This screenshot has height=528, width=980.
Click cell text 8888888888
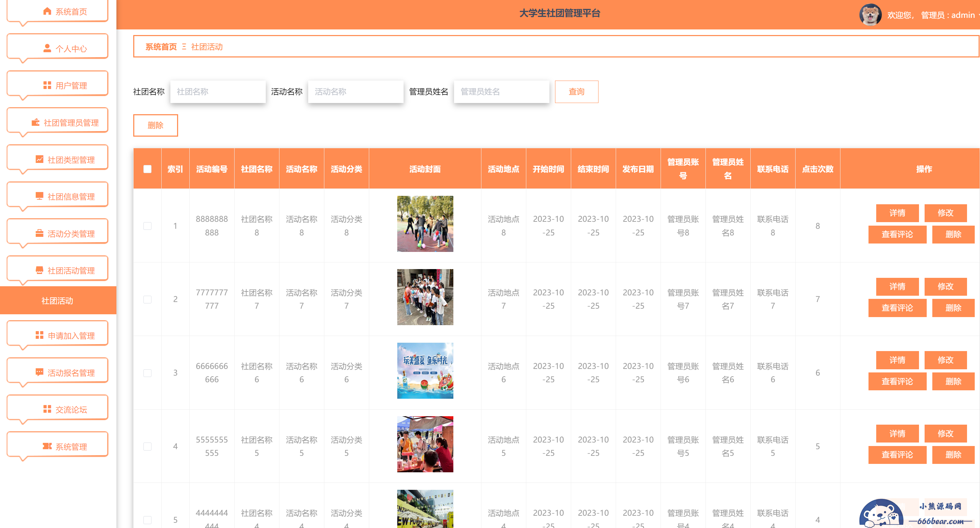(x=211, y=226)
